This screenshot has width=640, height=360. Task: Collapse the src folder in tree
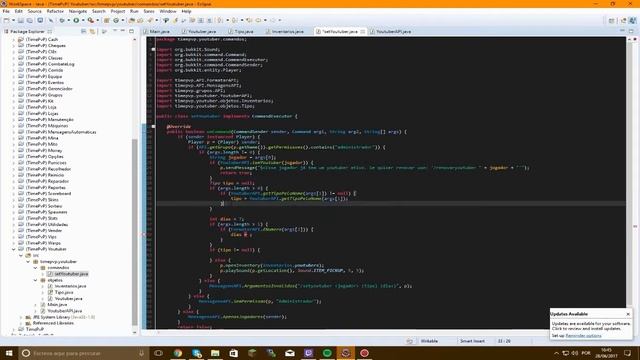pos(21,255)
